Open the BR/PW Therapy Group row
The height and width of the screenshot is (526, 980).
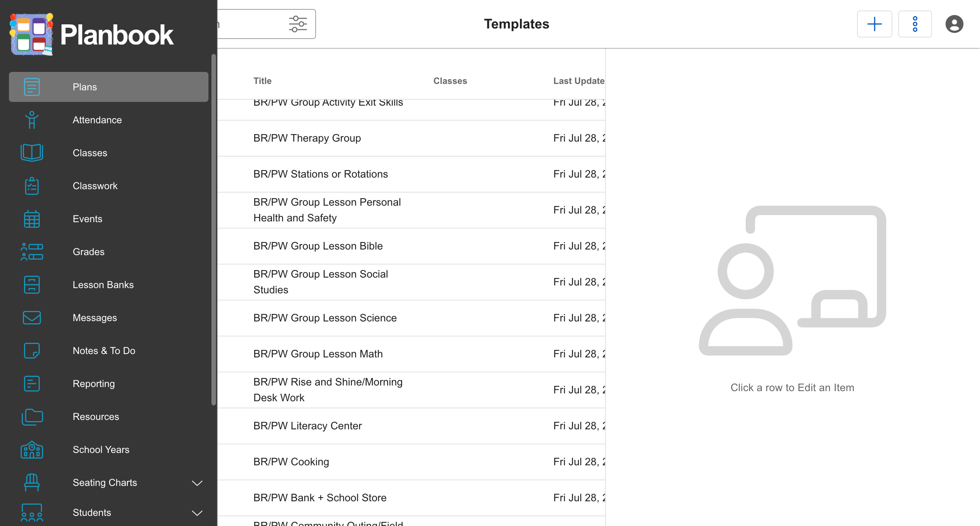click(x=411, y=138)
